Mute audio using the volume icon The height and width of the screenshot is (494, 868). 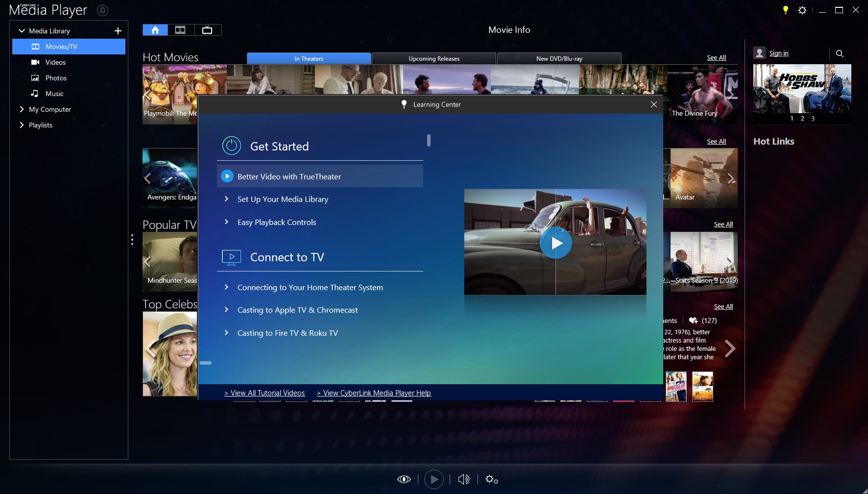click(x=463, y=479)
